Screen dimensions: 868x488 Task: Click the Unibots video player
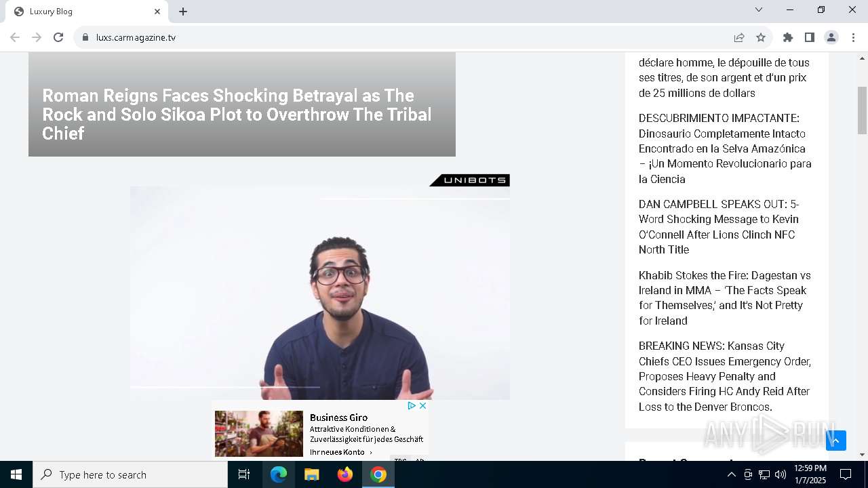pyautogui.click(x=320, y=293)
